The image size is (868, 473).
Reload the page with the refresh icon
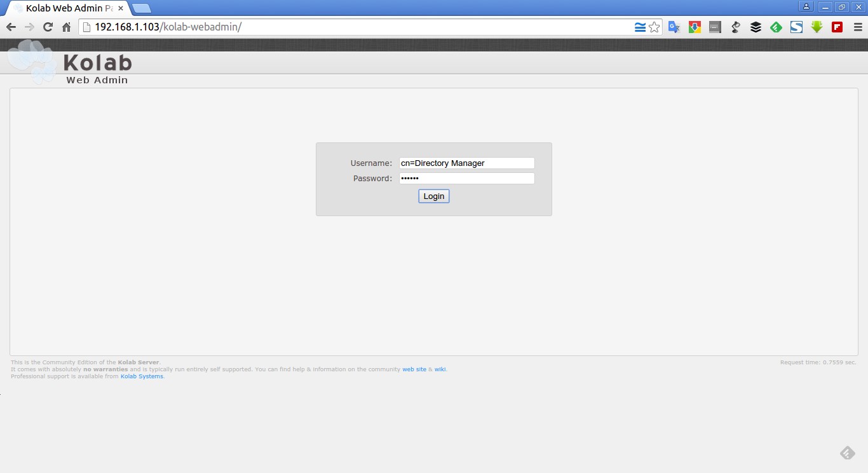(x=48, y=27)
